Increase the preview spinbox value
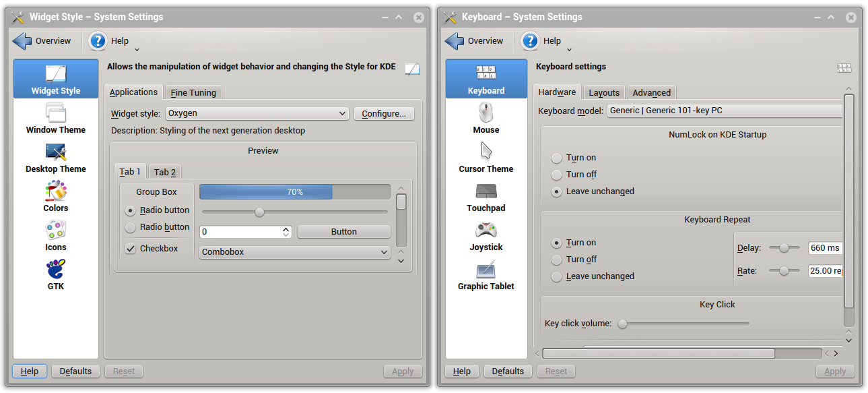This screenshot has width=868, height=393. pyautogui.click(x=286, y=229)
